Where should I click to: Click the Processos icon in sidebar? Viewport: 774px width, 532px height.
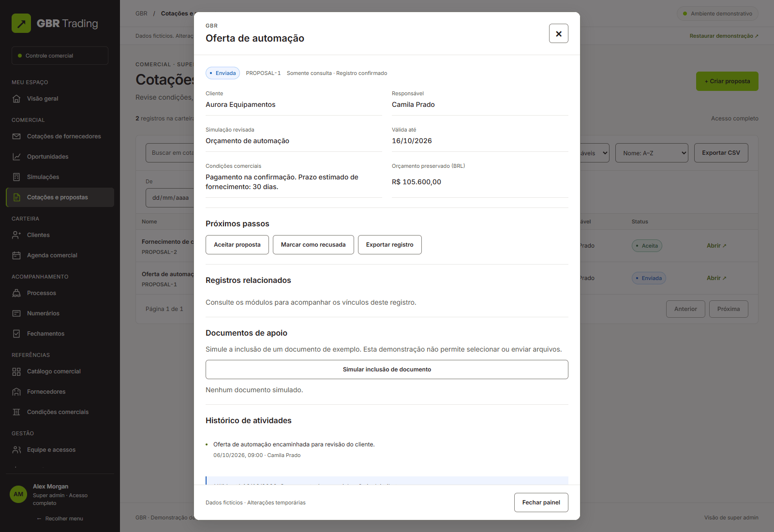click(x=16, y=293)
